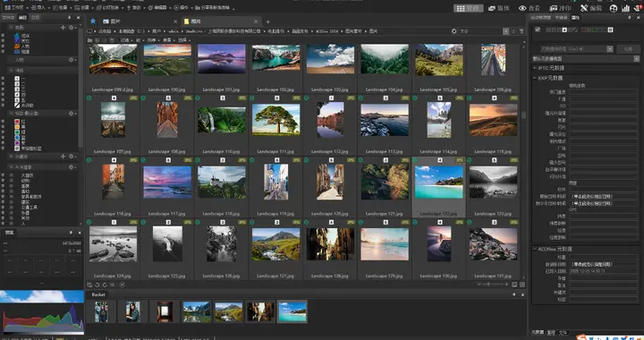The height and width of the screenshot is (340, 644).
Task: Click rating 4 box in Properties panel
Action: (564, 30)
